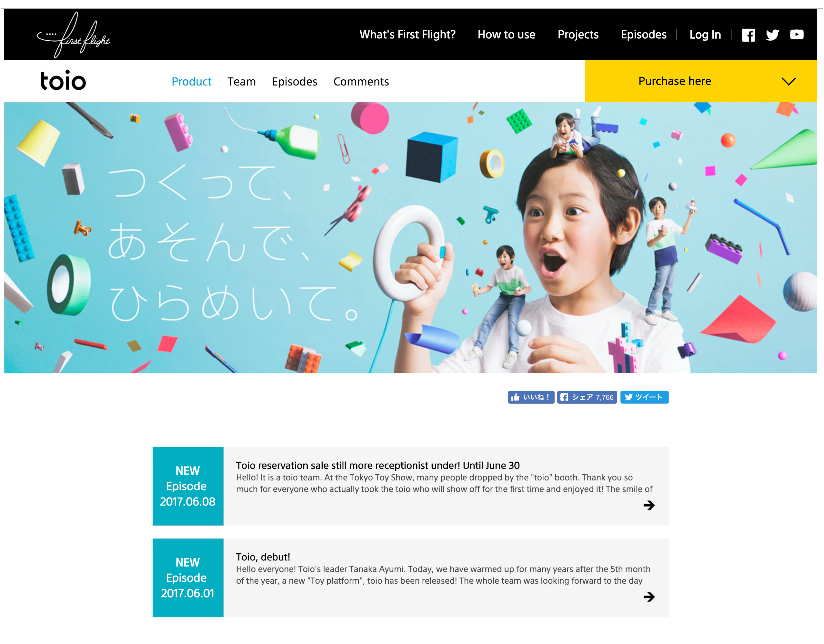
Task: Open What's First Flight? menu item
Action: pos(407,35)
